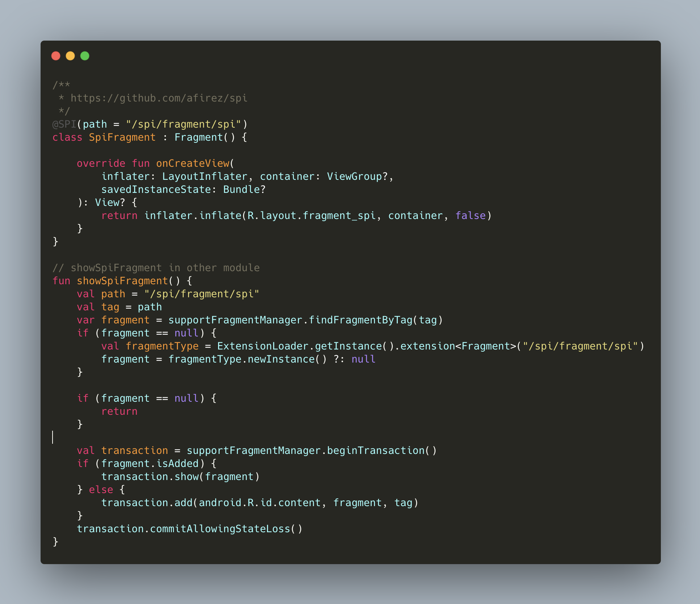This screenshot has height=604, width=700.
Task: Click commitAllowingStateLoss method call
Action: point(220,529)
